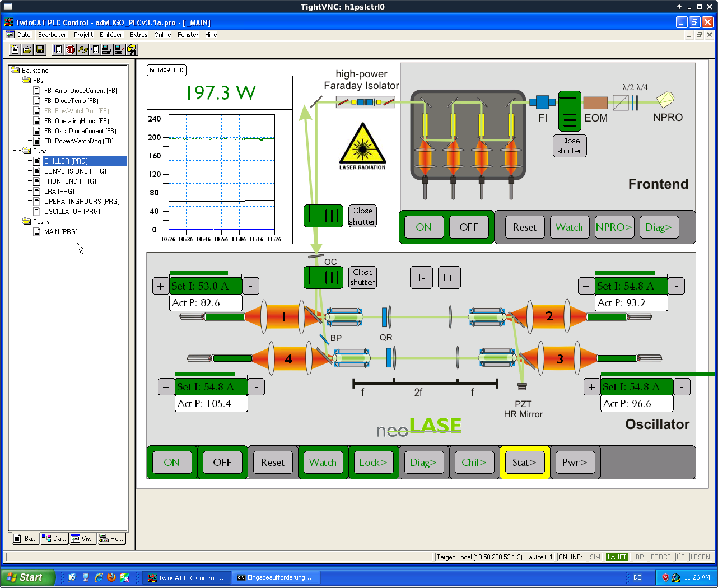The width and height of the screenshot is (718, 588).
Task: Open the Stat> status page
Action: 524,463
